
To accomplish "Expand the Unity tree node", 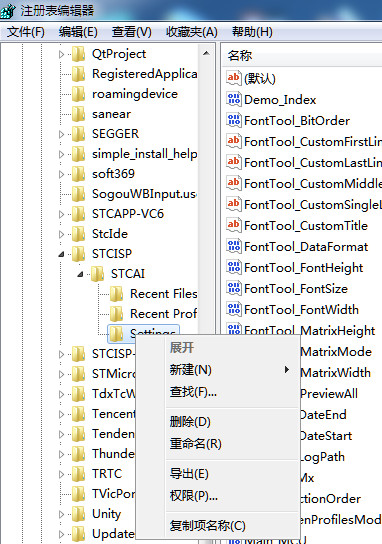I will point(61,514).
